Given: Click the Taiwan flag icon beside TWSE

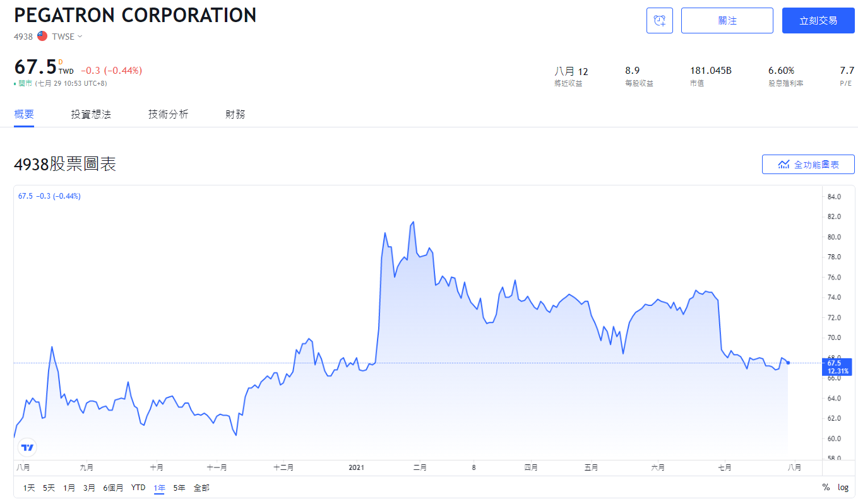Looking at the screenshot, I should (x=42, y=37).
